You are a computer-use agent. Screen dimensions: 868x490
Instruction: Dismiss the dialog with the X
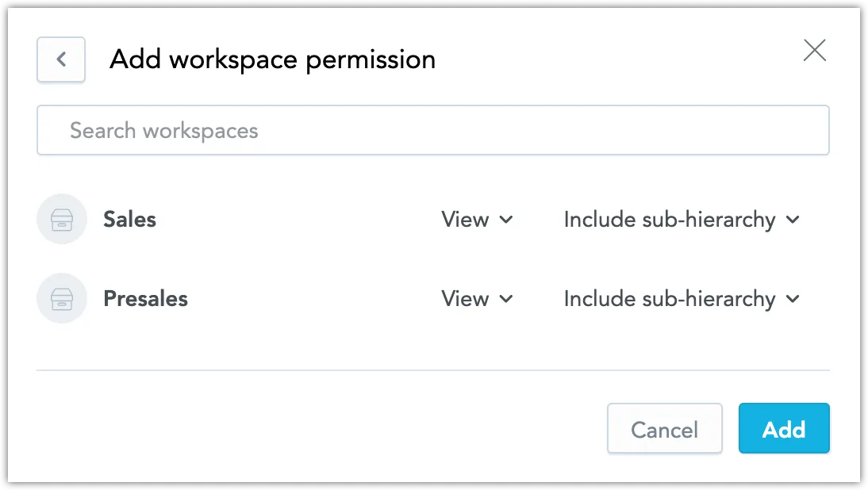click(x=815, y=50)
